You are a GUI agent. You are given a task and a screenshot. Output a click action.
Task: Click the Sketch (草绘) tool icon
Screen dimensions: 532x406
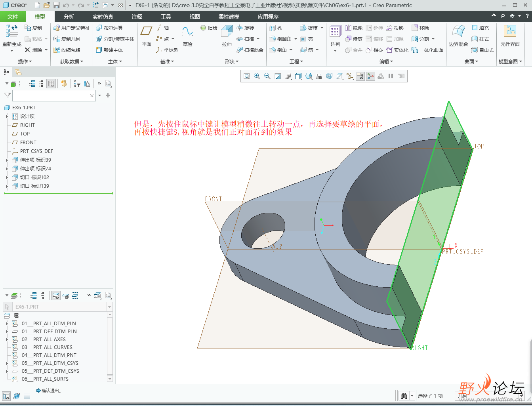187,31
